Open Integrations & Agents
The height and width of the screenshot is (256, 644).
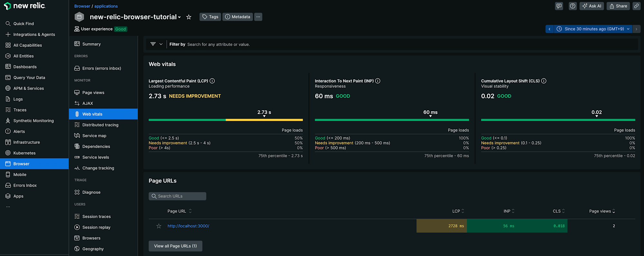click(x=34, y=34)
